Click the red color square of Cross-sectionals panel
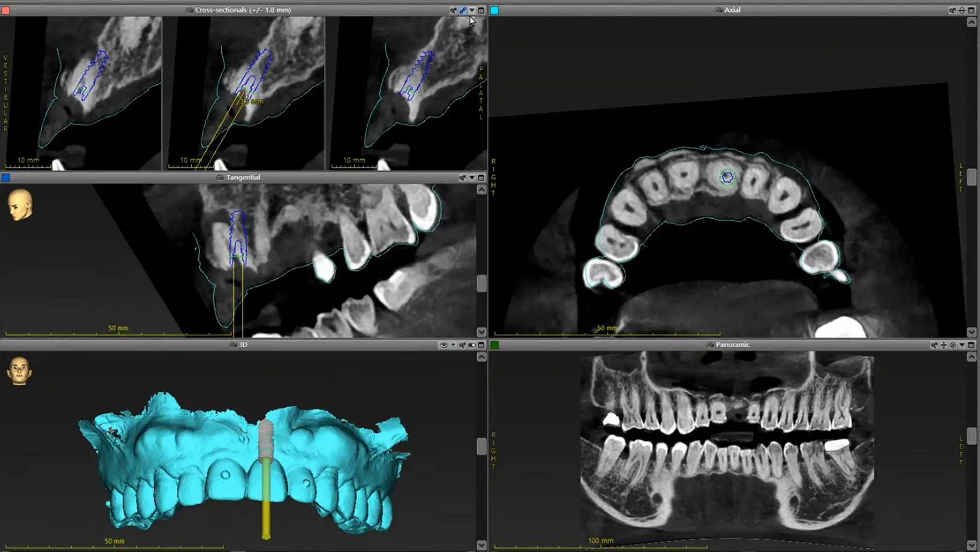Viewport: 980px width, 552px height. pos(6,10)
